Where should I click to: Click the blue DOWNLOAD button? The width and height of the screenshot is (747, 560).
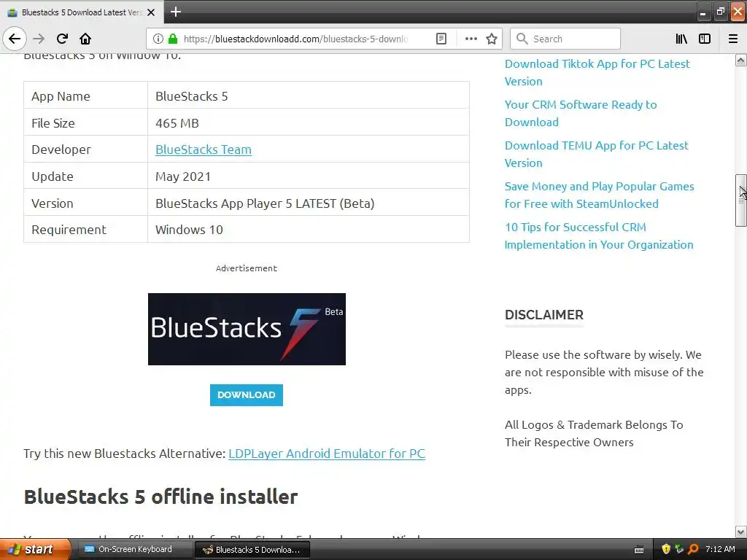247,394
